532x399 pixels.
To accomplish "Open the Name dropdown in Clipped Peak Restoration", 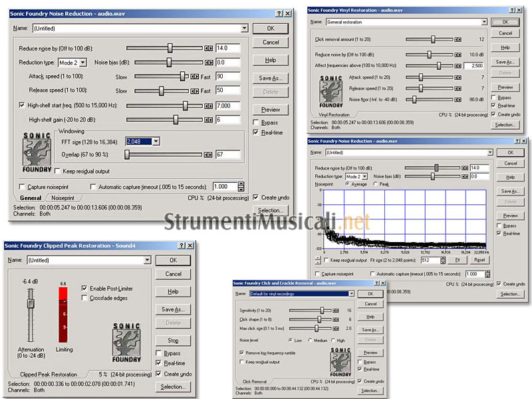I will coord(147,261).
